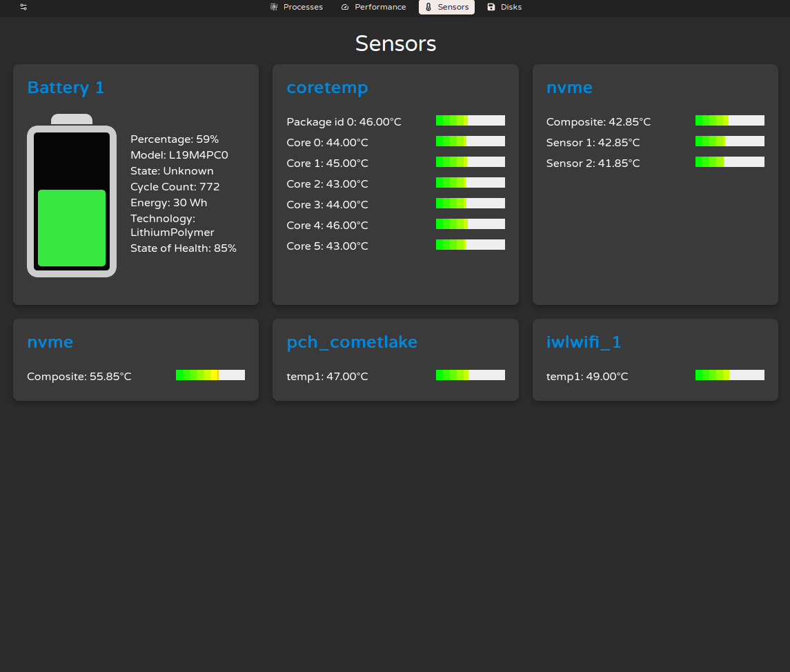
Task: Click the Sensor 2 temperature bar
Action: point(730,161)
